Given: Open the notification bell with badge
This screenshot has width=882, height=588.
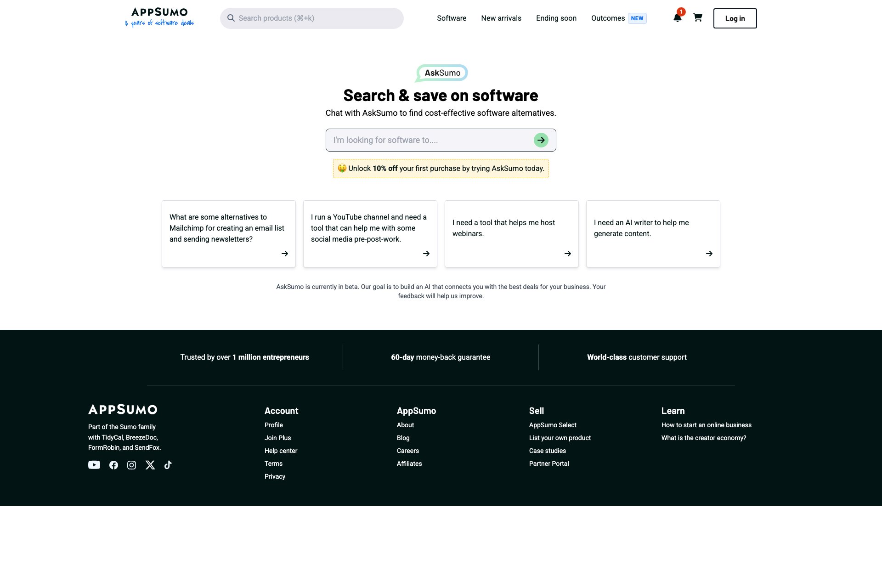Looking at the screenshot, I should point(677,18).
